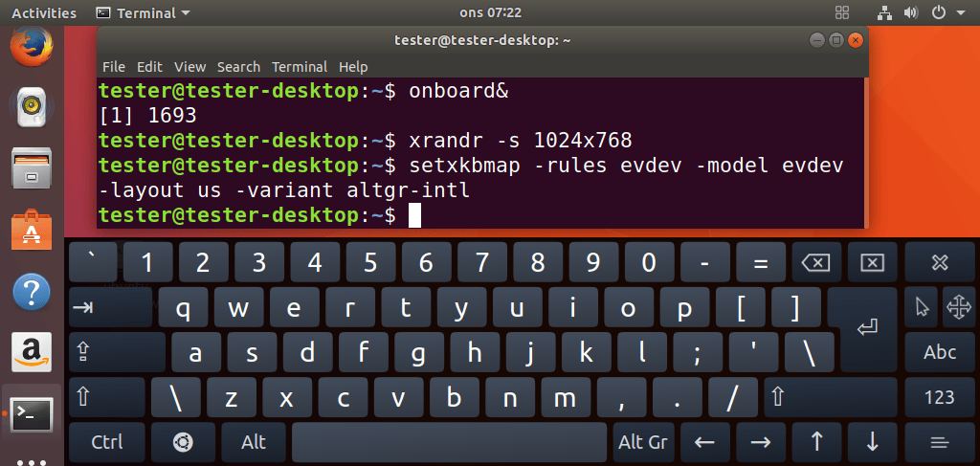This screenshot has width=980, height=466.
Task: Open Show Applications dots in dock
Action: pos(32,462)
